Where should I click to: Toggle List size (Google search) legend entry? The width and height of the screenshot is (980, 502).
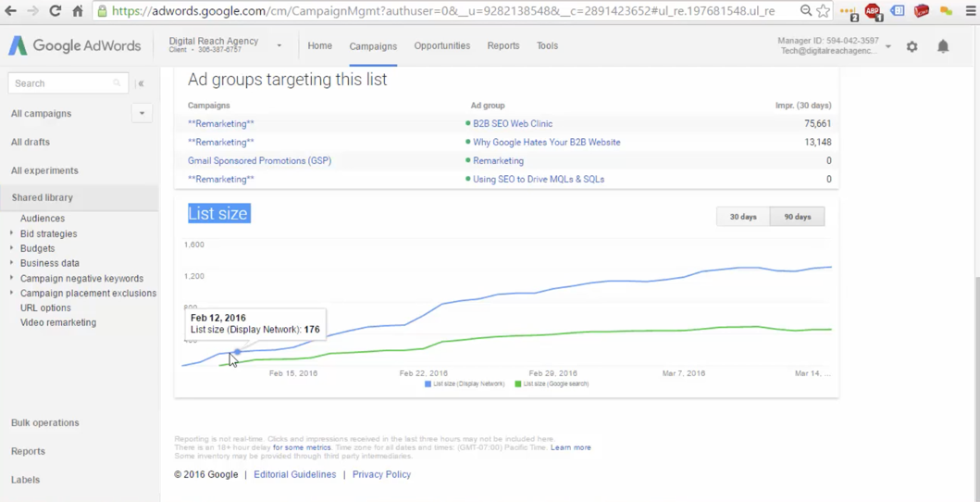pos(552,383)
